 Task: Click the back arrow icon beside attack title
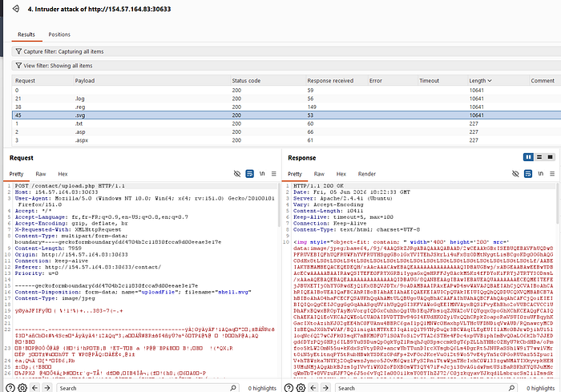click(16, 9)
